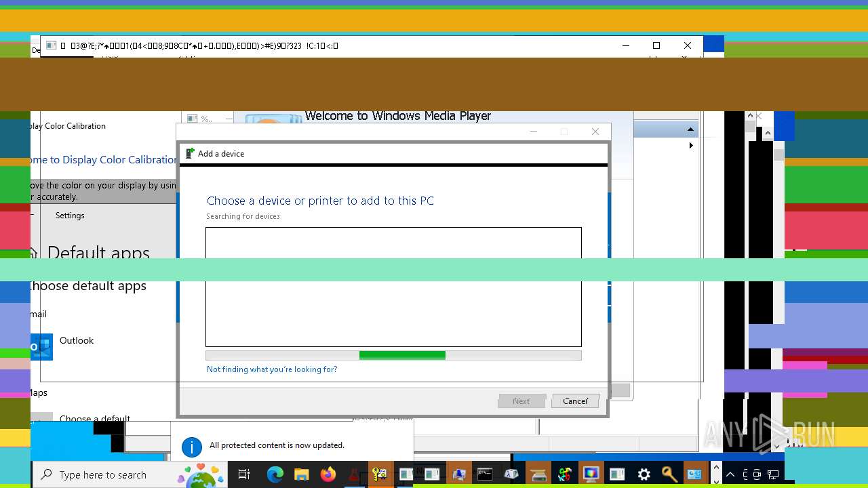This screenshot has height=488, width=868.
Task: Open the network icon in the system tray
Action: point(773,474)
